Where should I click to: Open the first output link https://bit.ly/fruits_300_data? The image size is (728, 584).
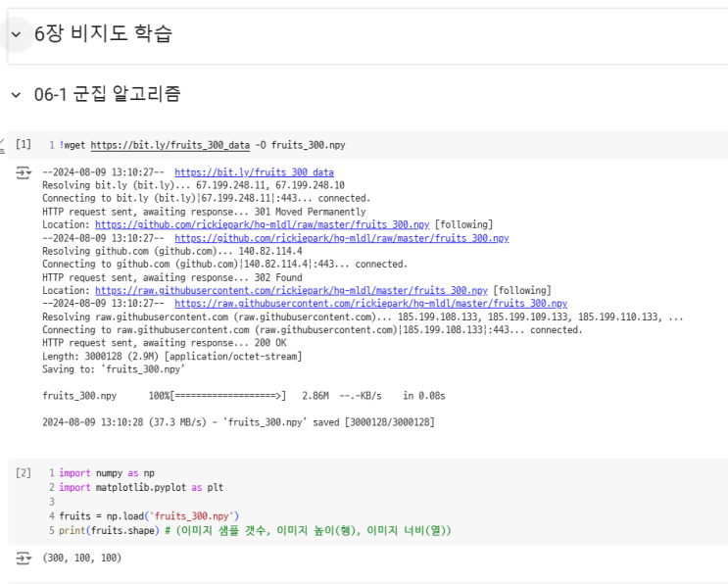click(x=254, y=172)
